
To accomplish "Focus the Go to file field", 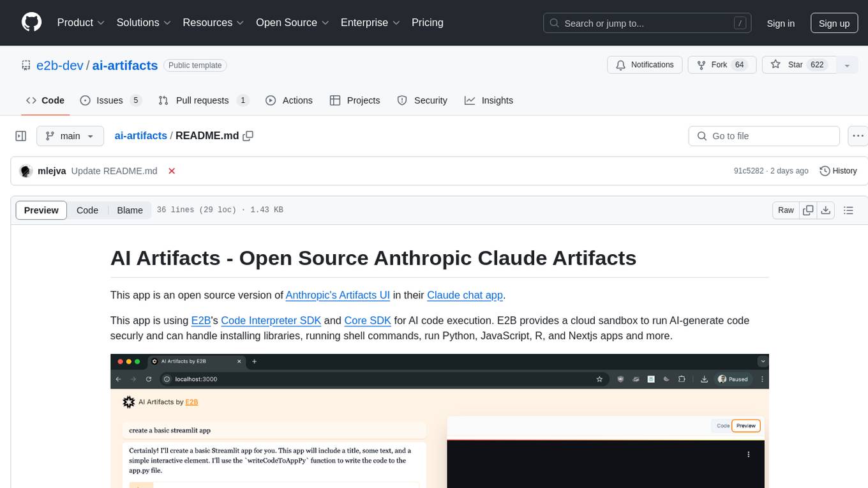I will click(764, 136).
